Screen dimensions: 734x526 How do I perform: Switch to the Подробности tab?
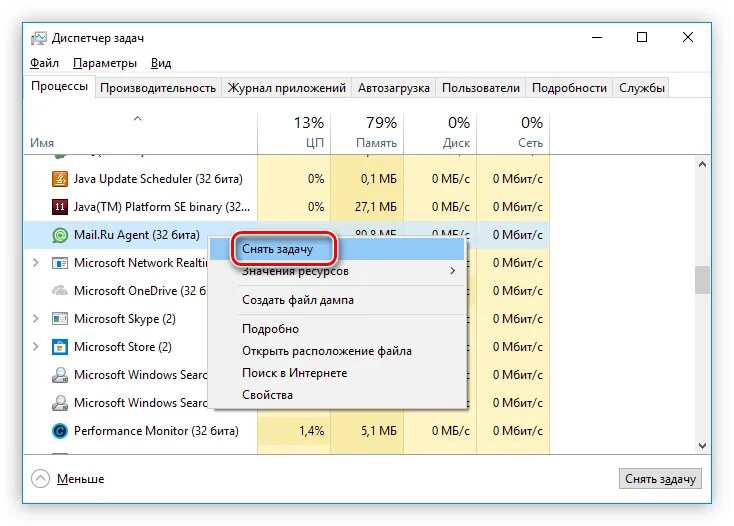(x=569, y=88)
